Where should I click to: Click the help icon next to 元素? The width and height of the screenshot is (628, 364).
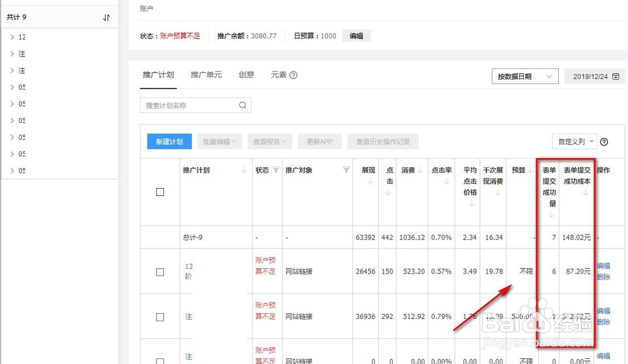click(293, 75)
